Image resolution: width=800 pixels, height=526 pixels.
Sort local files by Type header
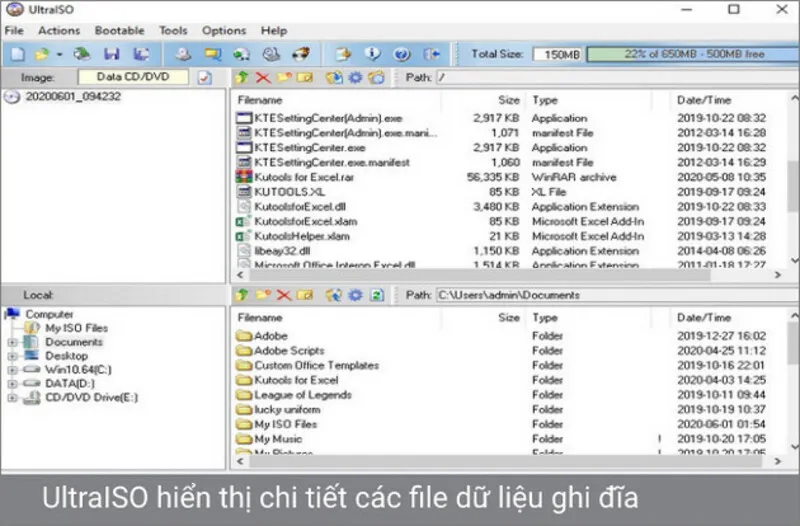coord(545,317)
